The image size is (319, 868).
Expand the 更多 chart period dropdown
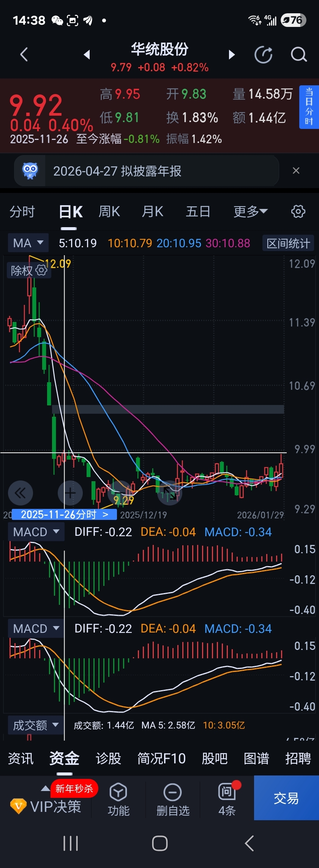coord(251,211)
